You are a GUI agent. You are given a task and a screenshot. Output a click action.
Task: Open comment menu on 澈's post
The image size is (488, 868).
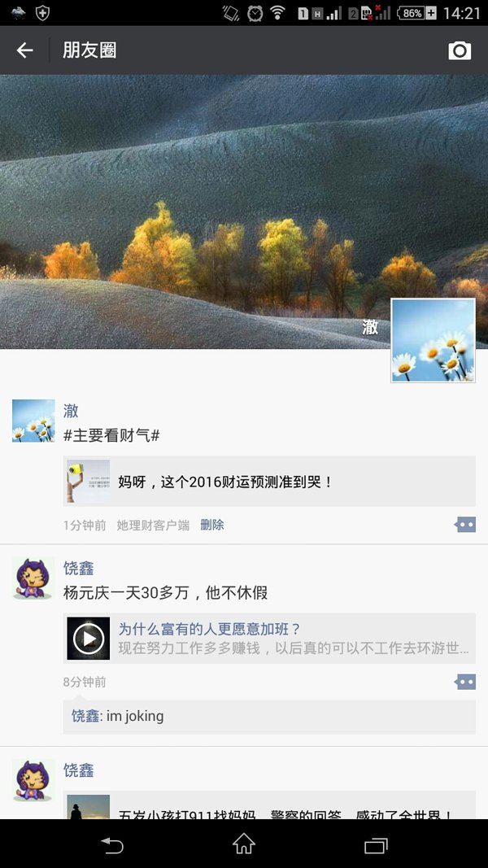coord(464,524)
